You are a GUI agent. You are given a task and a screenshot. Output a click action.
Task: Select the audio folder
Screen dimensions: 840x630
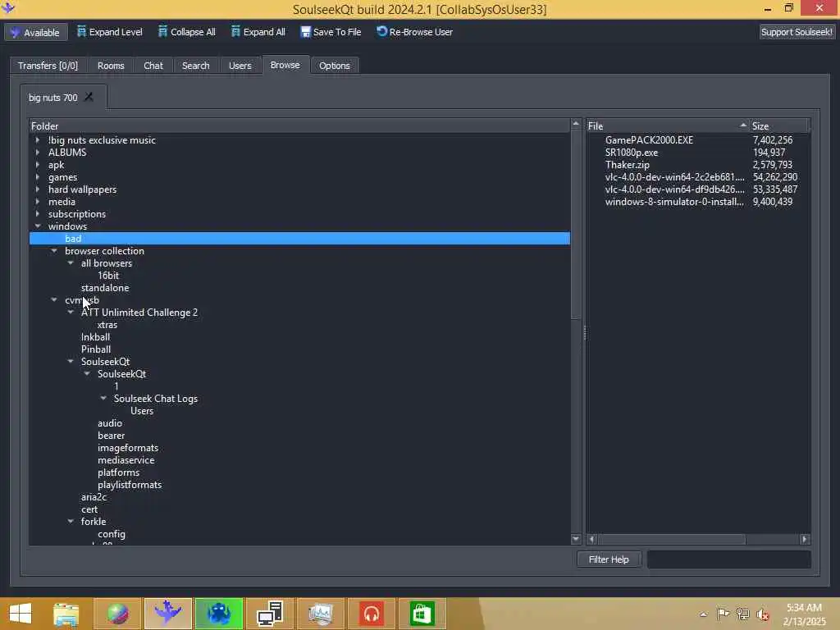click(x=110, y=423)
